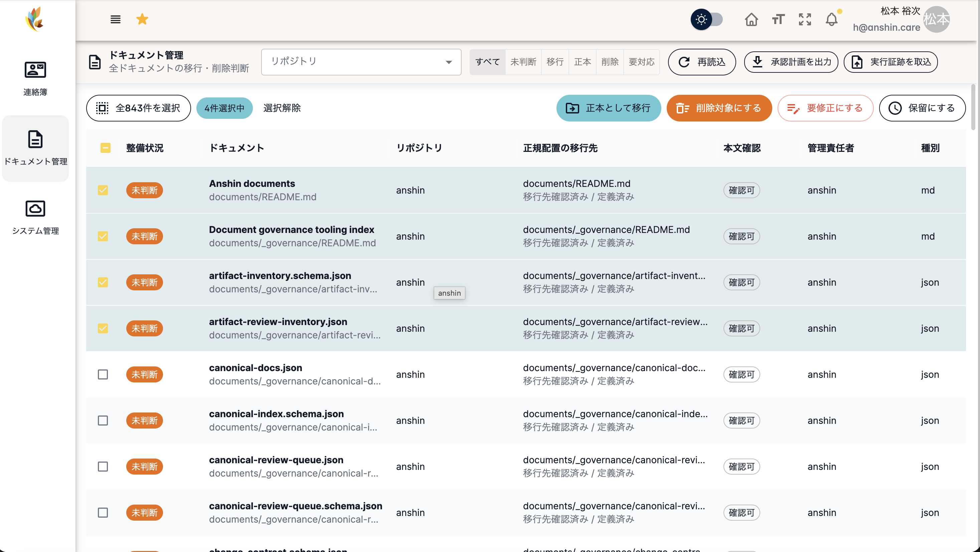
Task: Select the 正本 filter tab
Action: 582,62
